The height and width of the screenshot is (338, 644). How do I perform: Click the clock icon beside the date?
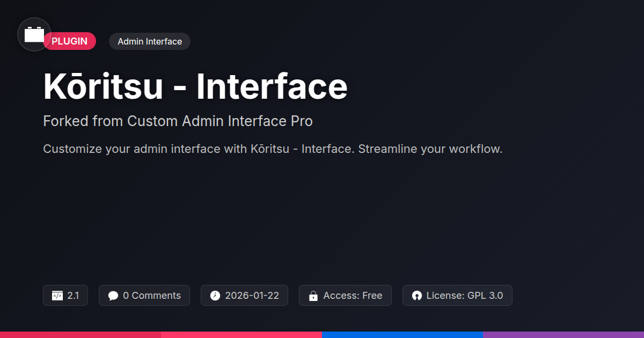pyautogui.click(x=215, y=296)
